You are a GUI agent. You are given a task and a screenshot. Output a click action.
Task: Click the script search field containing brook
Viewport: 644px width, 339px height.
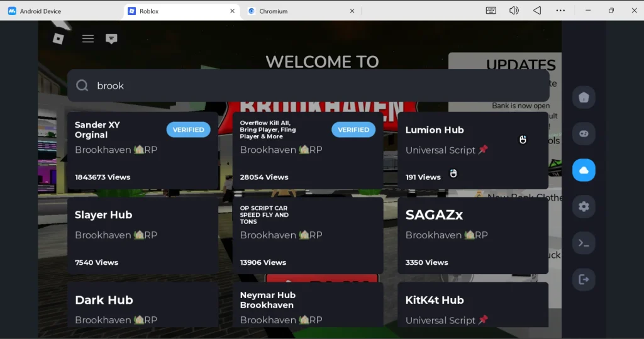(x=308, y=86)
